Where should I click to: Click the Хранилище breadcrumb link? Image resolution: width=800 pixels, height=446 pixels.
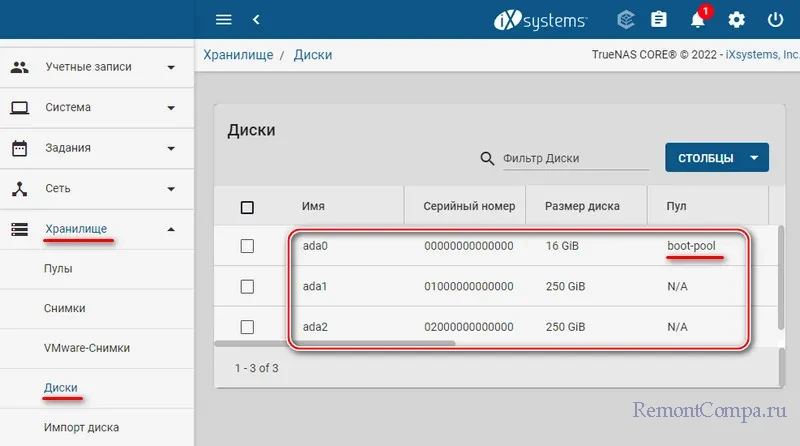pos(238,54)
